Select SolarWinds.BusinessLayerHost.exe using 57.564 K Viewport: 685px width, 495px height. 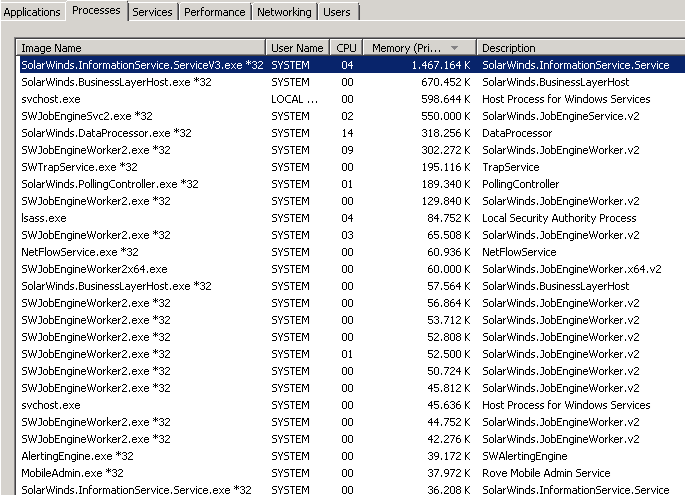351,286
